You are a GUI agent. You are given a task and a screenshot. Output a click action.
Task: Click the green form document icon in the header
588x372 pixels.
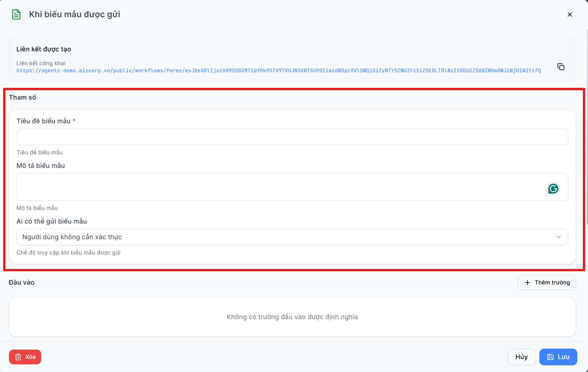pyautogui.click(x=16, y=14)
